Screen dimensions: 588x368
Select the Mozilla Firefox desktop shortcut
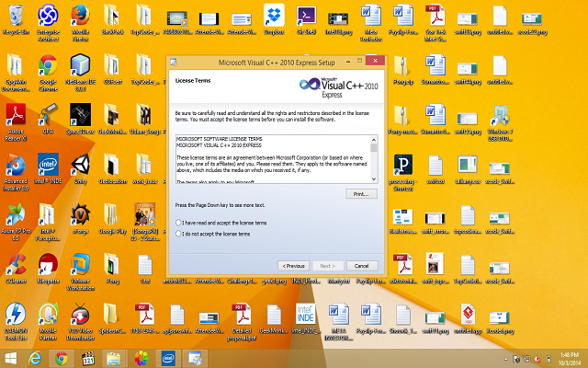(80, 22)
